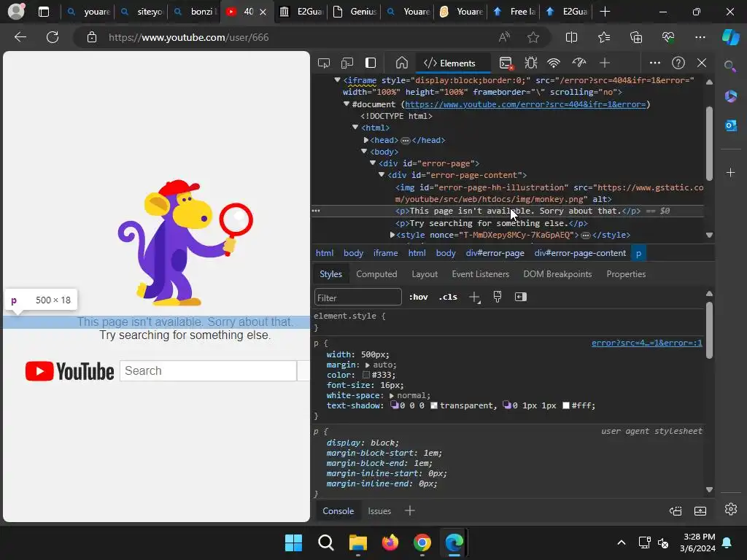Screen dimensions: 747x560
Task: Collapse the iframe node in DOM tree
Action: (x=337, y=80)
